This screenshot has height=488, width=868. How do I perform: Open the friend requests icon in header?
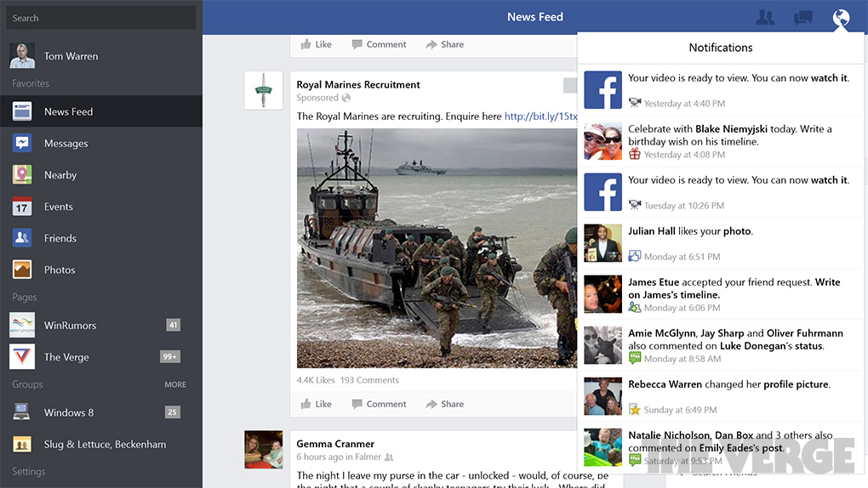point(765,17)
